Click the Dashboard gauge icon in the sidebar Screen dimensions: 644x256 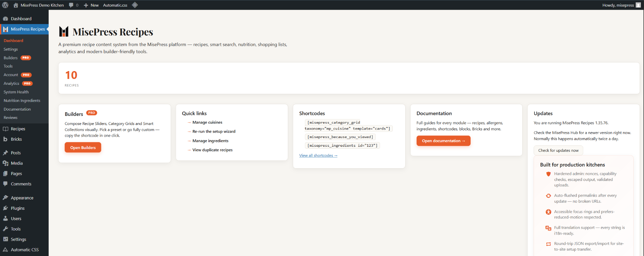5,19
